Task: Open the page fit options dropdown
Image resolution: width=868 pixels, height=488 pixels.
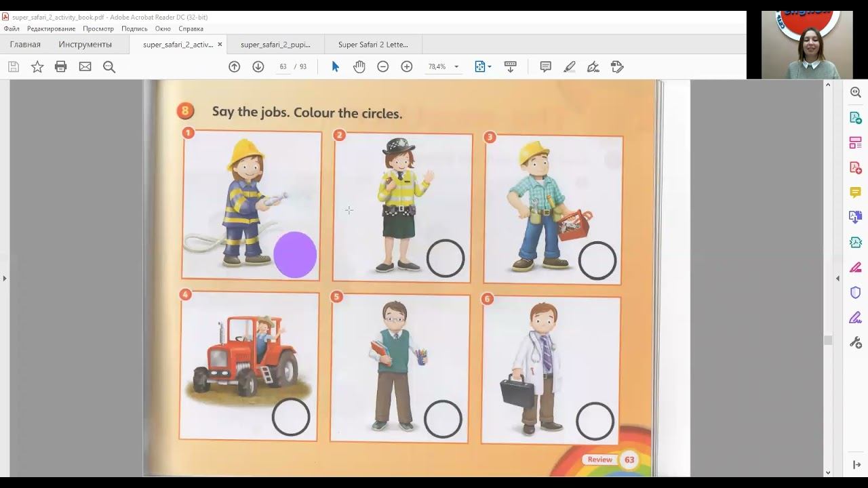Action: point(483,66)
